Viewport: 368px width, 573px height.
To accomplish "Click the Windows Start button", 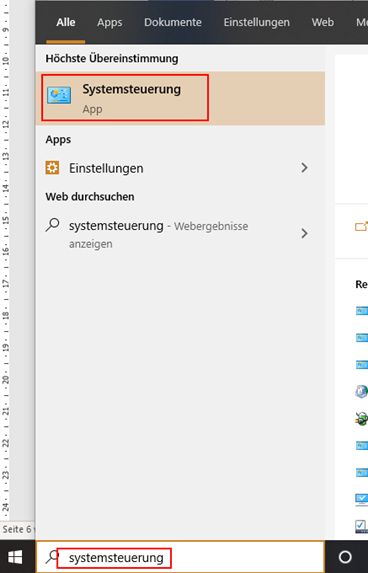I will tap(15, 557).
